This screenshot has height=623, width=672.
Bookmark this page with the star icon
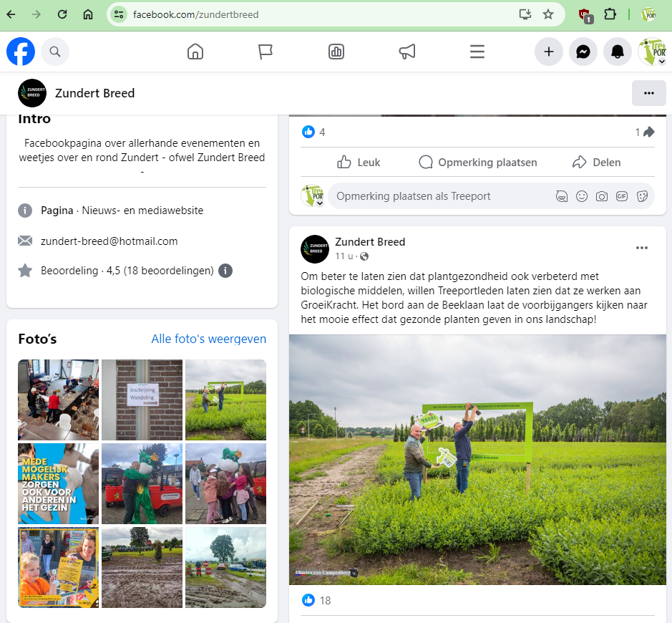pos(548,14)
